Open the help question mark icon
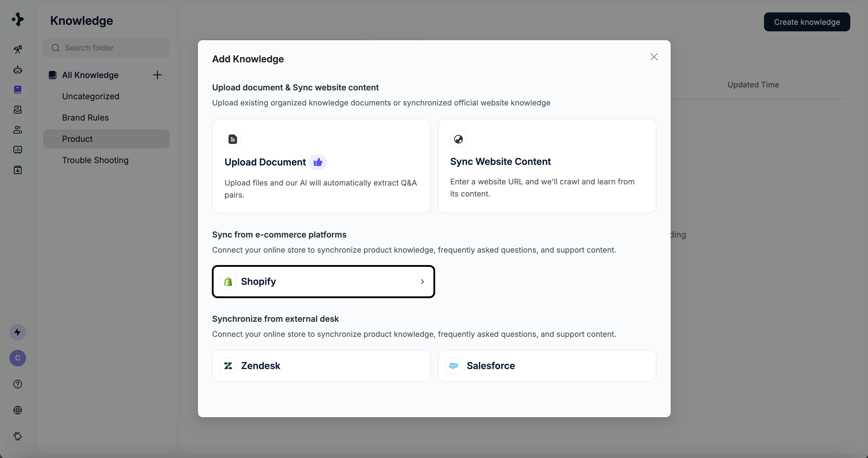 coord(17,384)
